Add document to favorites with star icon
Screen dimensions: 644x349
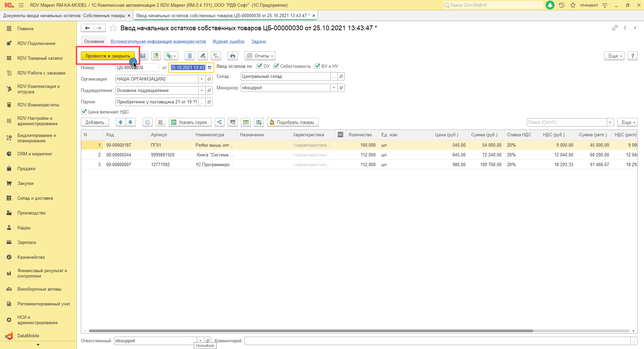click(113, 28)
